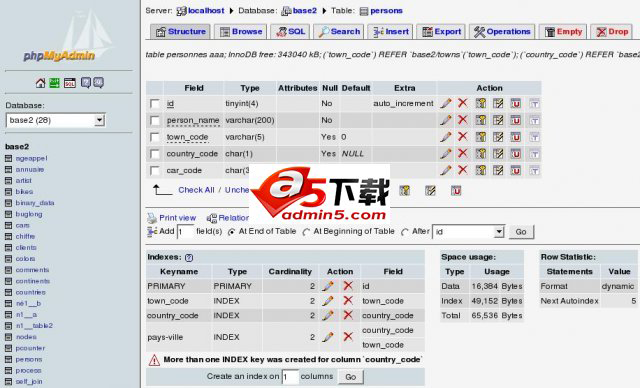Screen dimensions: 640x388
Task: Click fulltext icon on id row
Action: point(534,104)
